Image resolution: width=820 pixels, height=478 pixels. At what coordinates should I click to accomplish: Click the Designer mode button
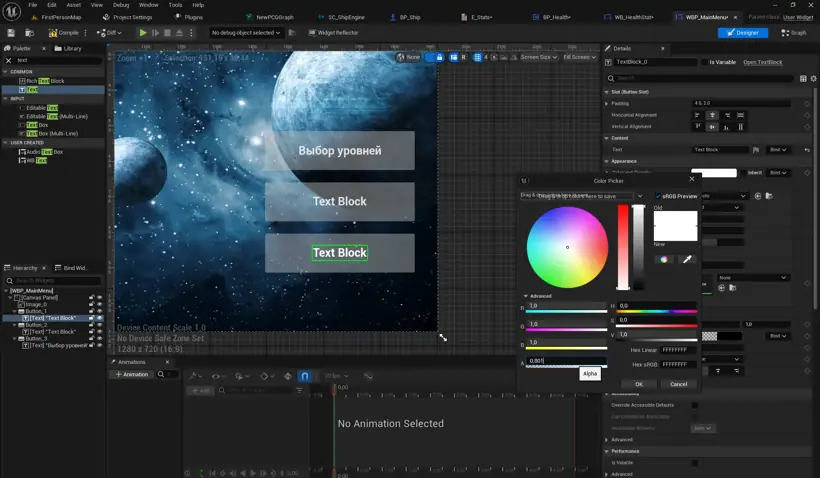(743, 33)
